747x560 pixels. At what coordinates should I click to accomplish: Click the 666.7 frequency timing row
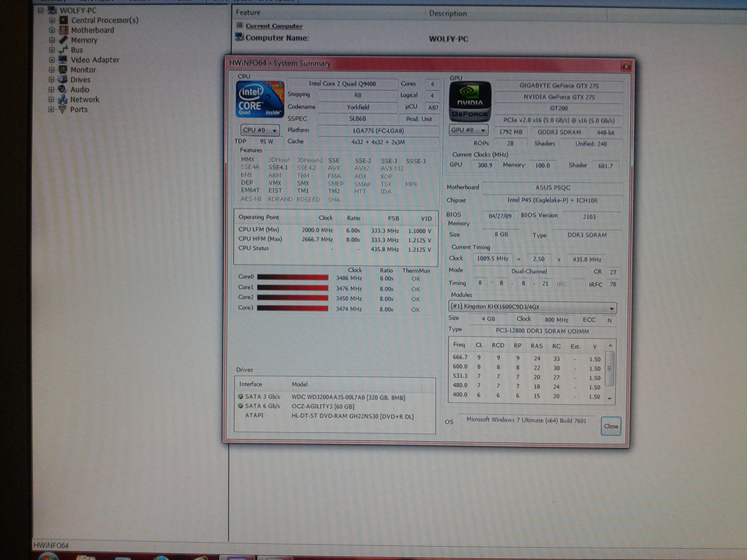(527, 358)
